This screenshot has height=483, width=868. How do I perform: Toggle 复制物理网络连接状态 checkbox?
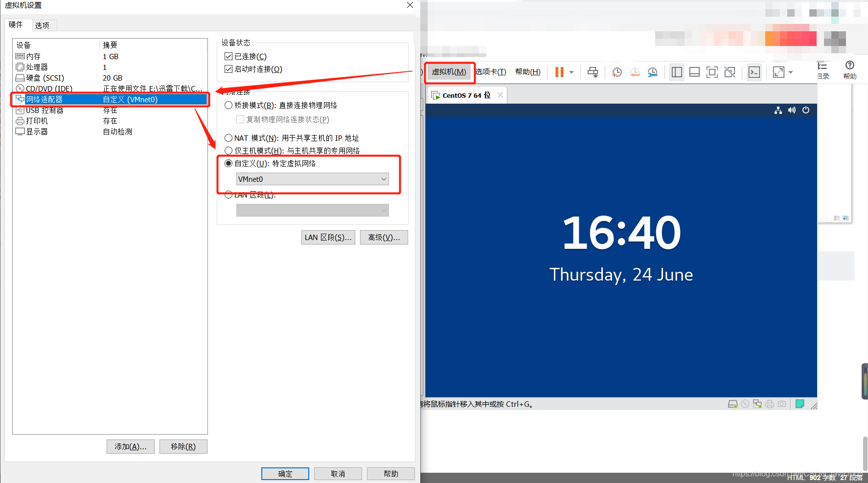[240, 119]
